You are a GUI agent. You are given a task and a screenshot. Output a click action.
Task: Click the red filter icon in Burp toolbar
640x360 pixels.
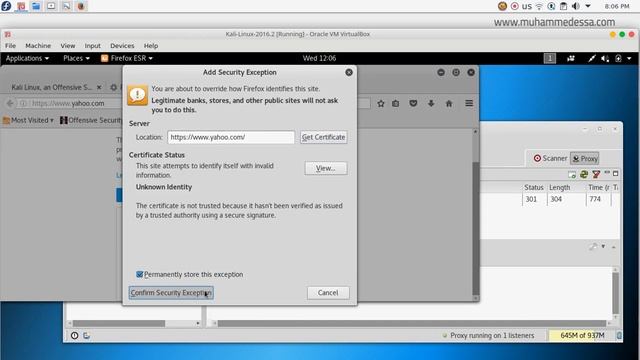coord(596,174)
